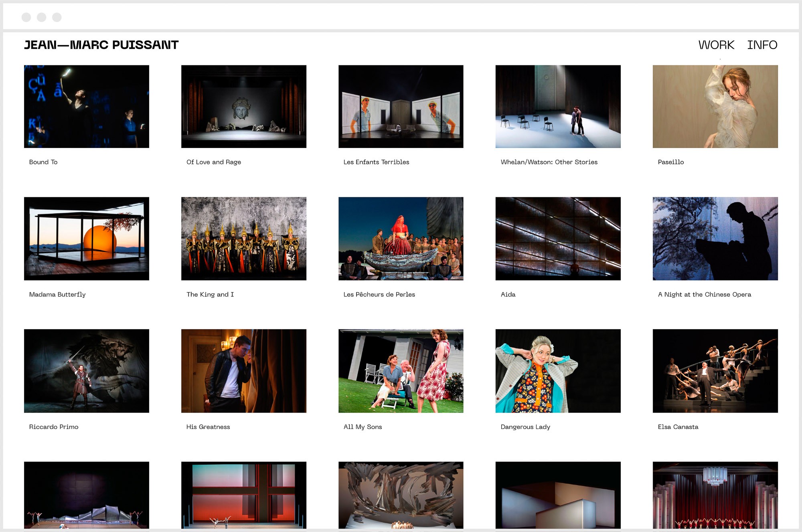The height and width of the screenshot is (532, 802).
Task: Click the Elsa Canasta caption
Action: pos(678,427)
